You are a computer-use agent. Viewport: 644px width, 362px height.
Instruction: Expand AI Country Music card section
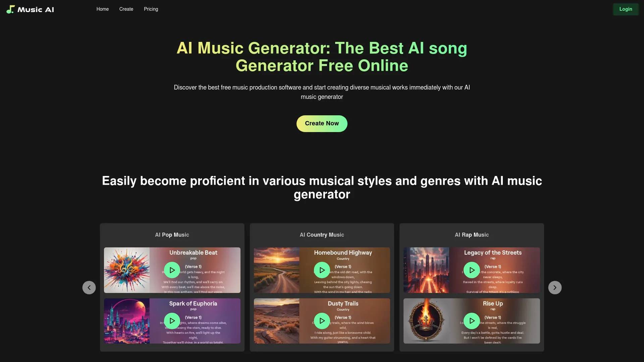coord(322,234)
